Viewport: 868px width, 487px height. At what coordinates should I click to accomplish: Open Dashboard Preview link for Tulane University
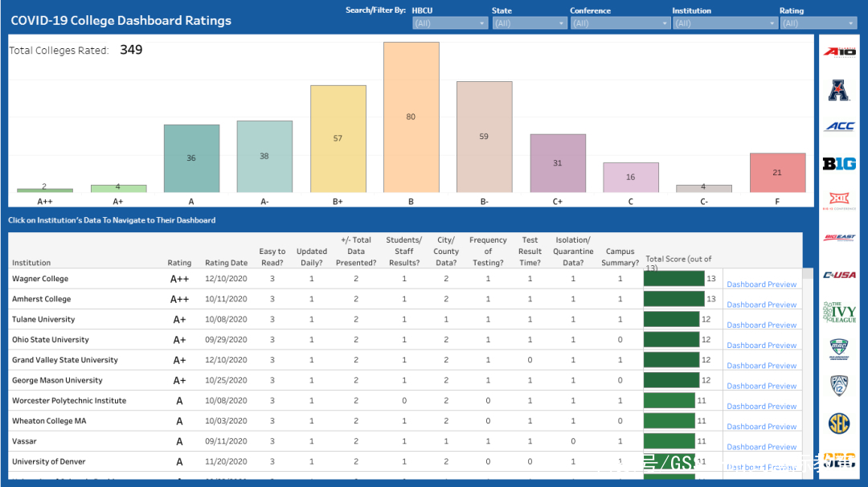[x=761, y=325]
